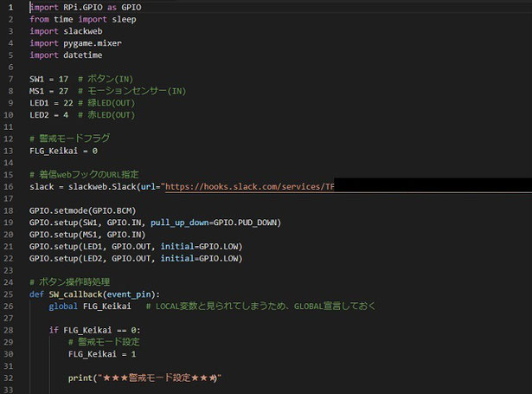Click the "import datetime" line

click(66, 55)
